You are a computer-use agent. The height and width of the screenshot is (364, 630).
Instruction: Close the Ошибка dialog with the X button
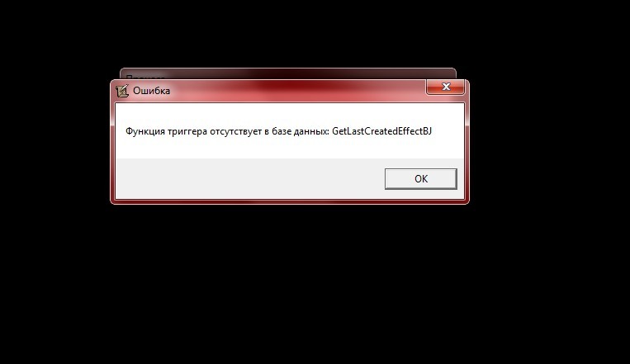pos(446,87)
